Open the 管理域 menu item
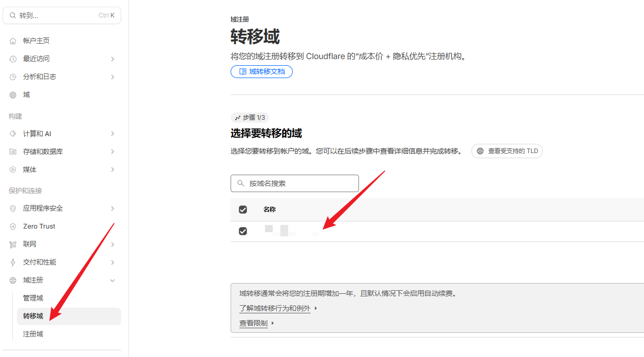The image size is (644, 357). pyautogui.click(x=33, y=298)
